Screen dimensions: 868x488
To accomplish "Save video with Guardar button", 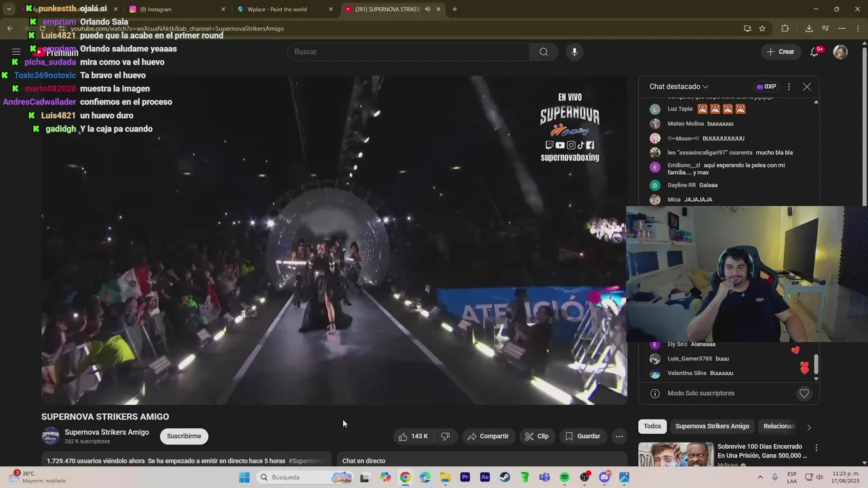I will [583, 436].
